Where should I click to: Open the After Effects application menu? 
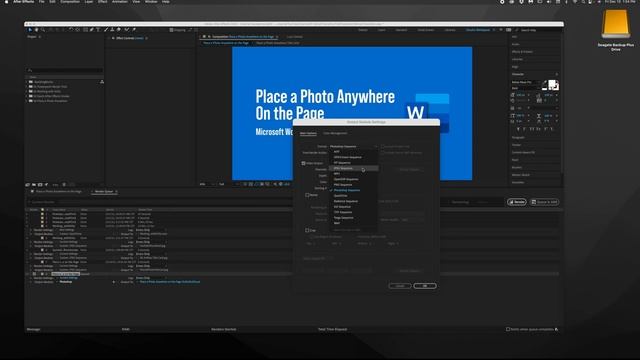pyautogui.click(x=24, y=2)
